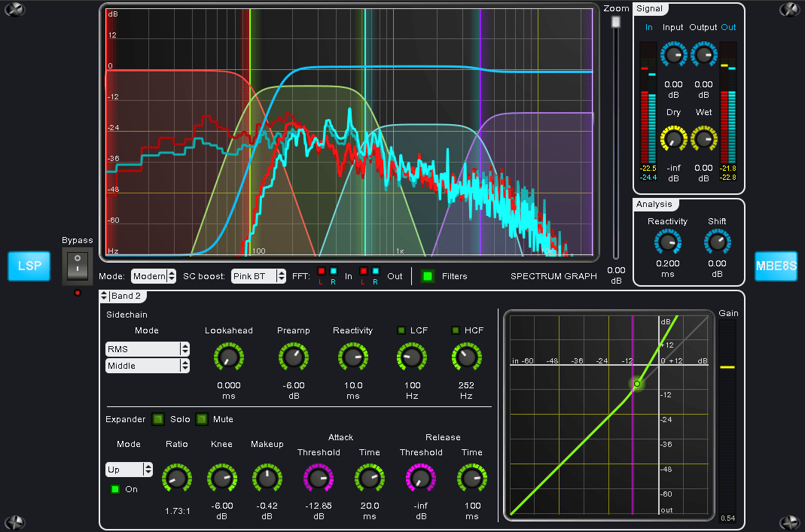The image size is (805, 532).
Task: Turn the sidechain Reactivity knob
Action: [x=352, y=357]
